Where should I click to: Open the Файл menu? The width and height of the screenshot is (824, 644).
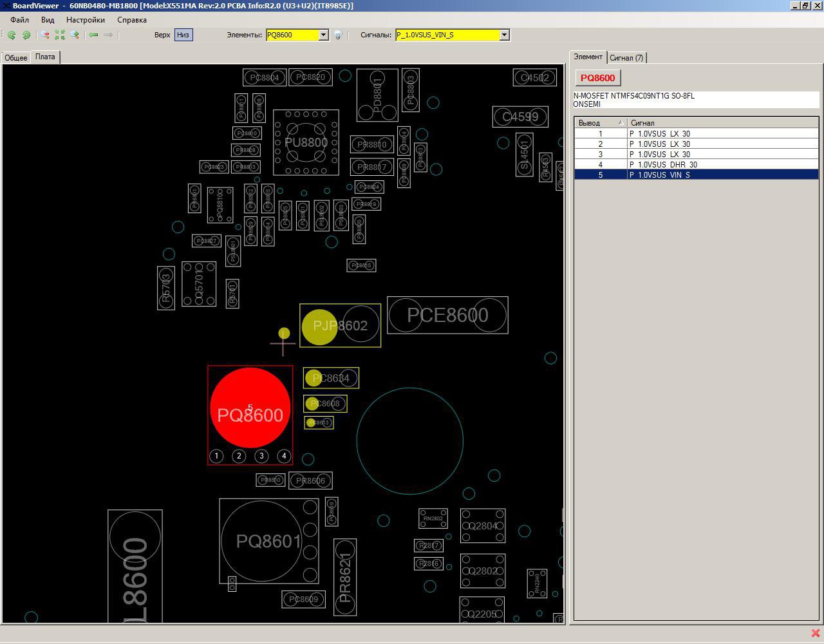click(x=19, y=20)
